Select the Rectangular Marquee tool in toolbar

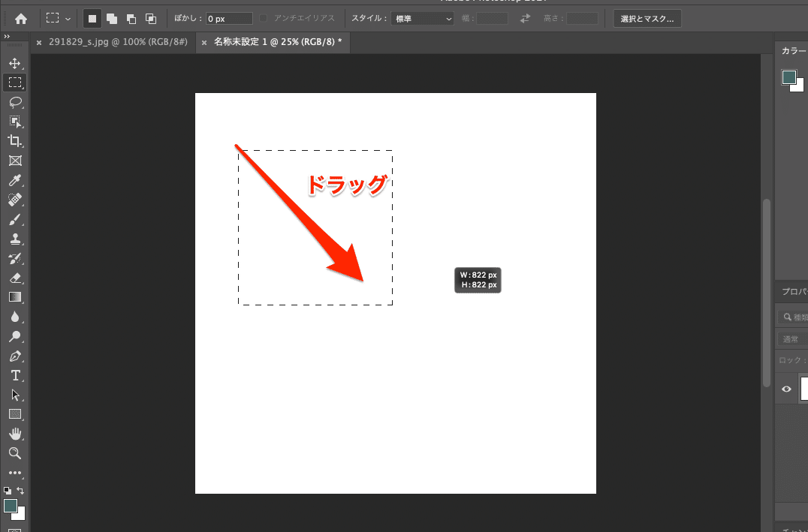15,83
